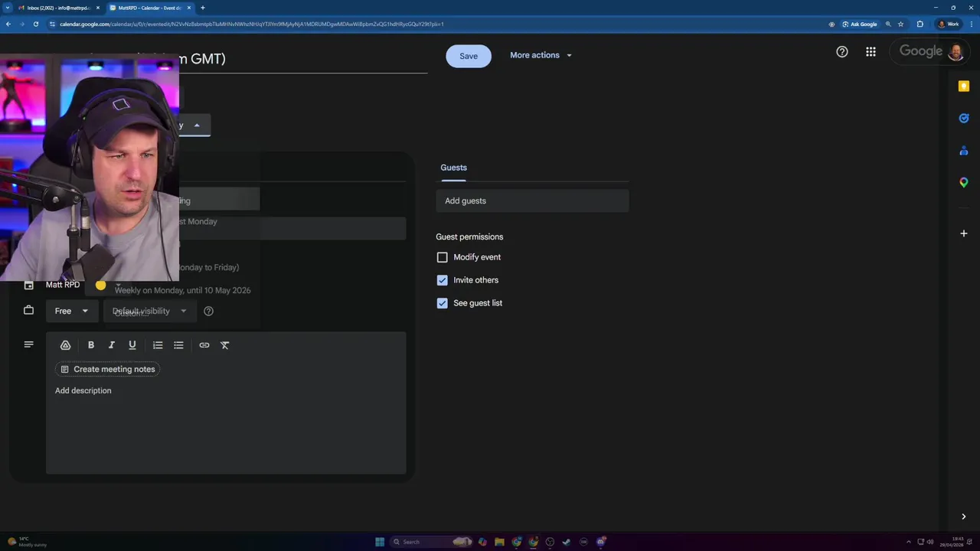Click the visibility help icon
Image resolution: width=980 pixels, height=551 pixels.
tap(208, 311)
